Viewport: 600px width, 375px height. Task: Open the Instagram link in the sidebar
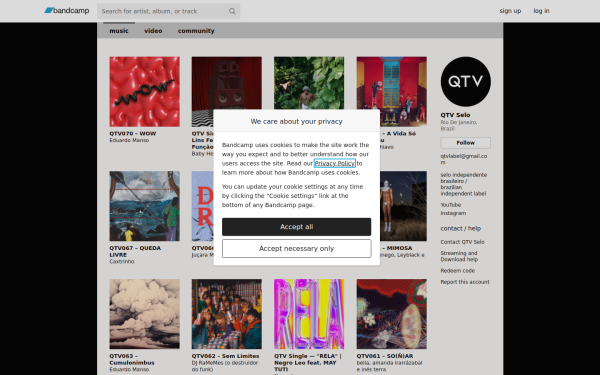click(x=453, y=213)
